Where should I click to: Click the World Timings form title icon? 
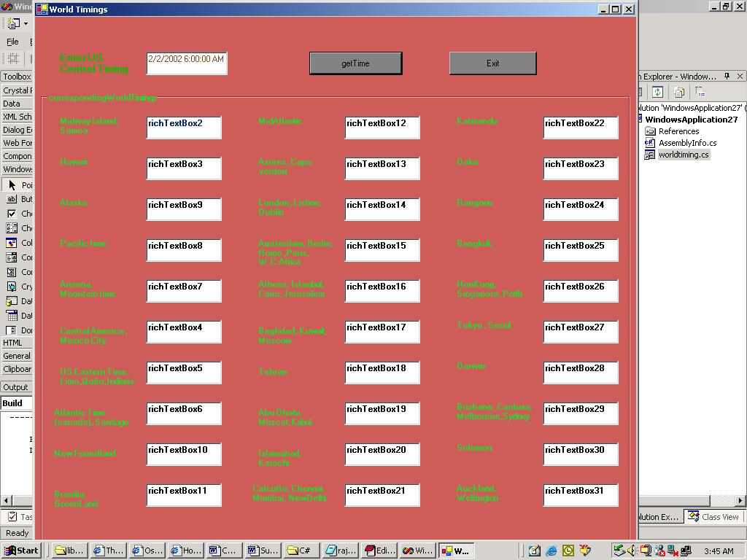click(42, 9)
